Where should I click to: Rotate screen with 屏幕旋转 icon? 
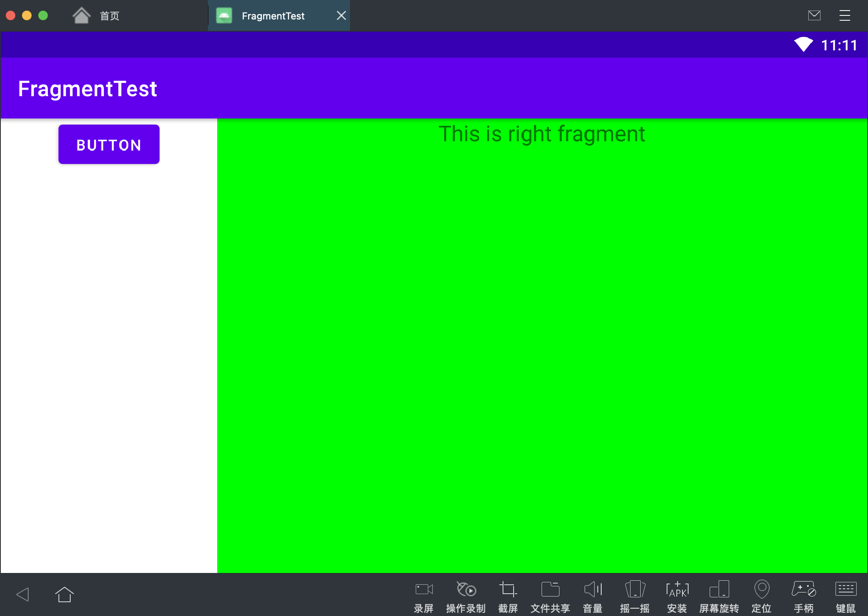point(719,590)
